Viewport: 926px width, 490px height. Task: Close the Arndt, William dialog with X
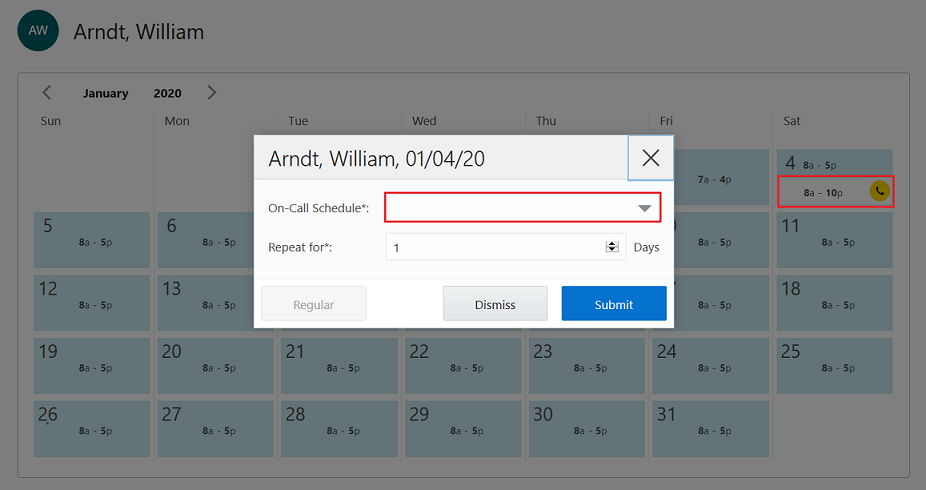coord(650,158)
